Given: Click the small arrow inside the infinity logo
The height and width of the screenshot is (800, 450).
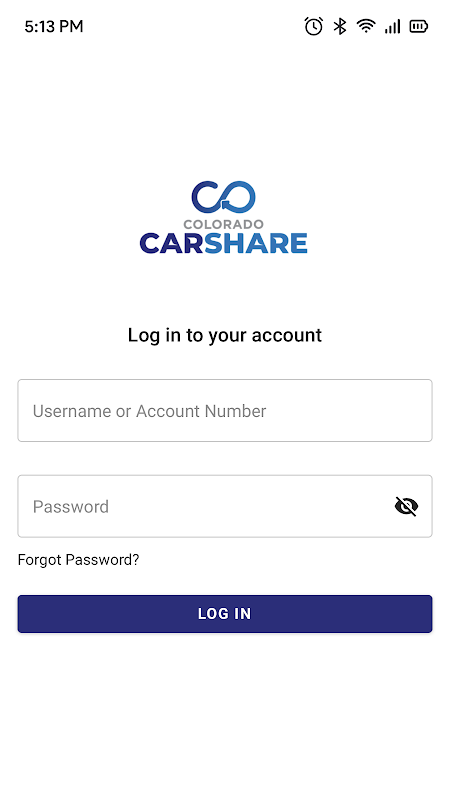Looking at the screenshot, I should coord(225,205).
